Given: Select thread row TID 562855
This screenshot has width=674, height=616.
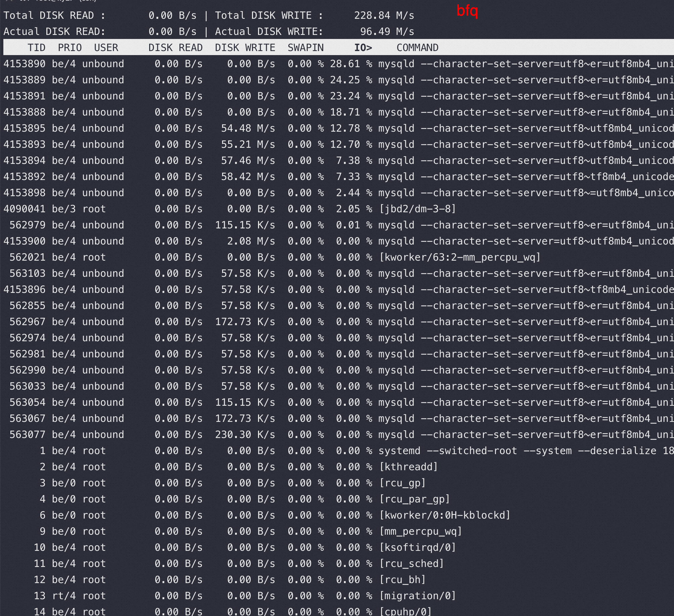Looking at the screenshot, I should pyautogui.click(x=339, y=306).
